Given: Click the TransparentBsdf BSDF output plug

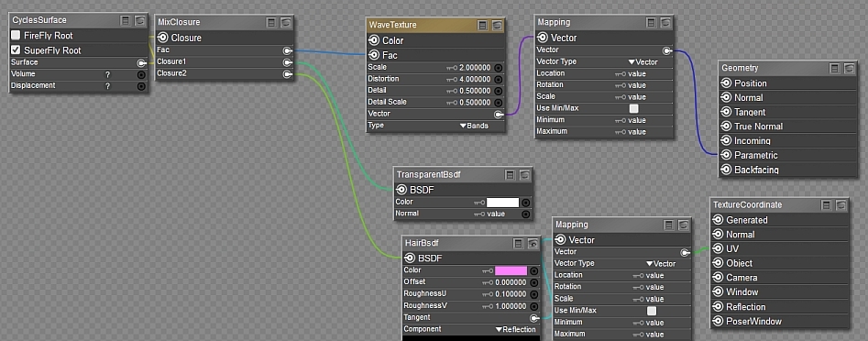Looking at the screenshot, I should (x=401, y=190).
